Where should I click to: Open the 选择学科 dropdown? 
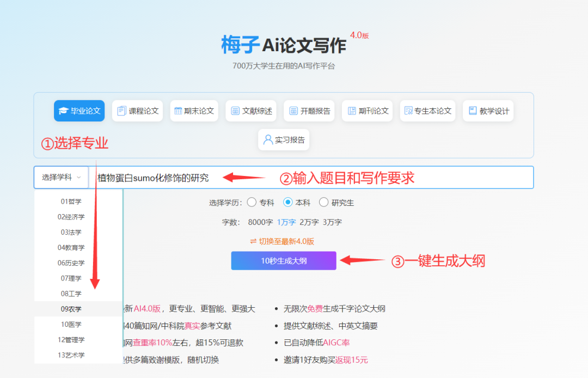[61, 177]
